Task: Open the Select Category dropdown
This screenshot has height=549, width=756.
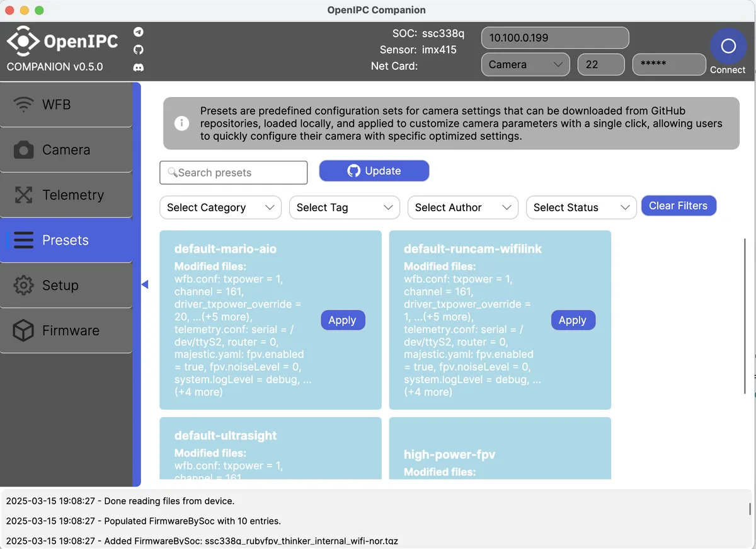Action: point(220,207)
